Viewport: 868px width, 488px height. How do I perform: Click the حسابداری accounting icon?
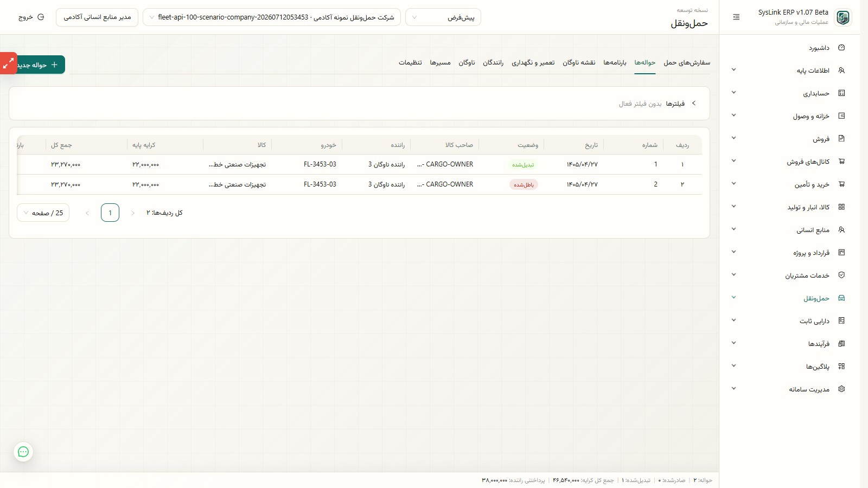(841, 93)
